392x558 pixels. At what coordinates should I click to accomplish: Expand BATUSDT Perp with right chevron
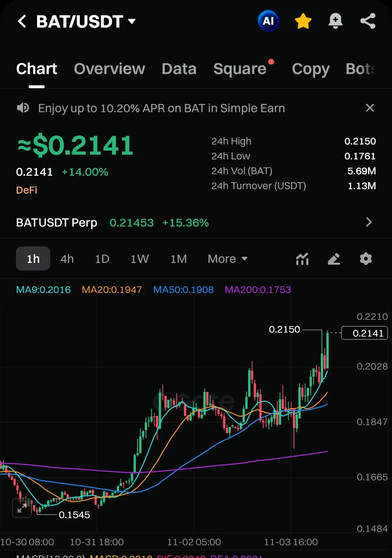(x=369, y=222)
